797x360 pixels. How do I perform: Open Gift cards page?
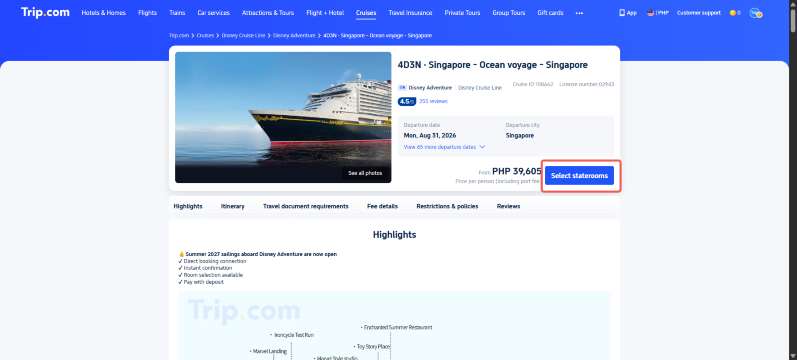point(550,13)
